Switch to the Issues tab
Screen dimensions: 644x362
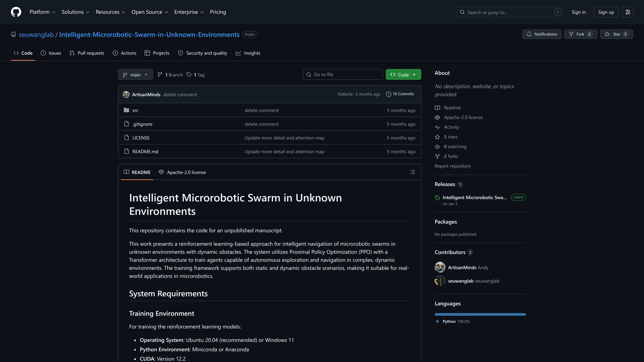click(x=51, y=53)
